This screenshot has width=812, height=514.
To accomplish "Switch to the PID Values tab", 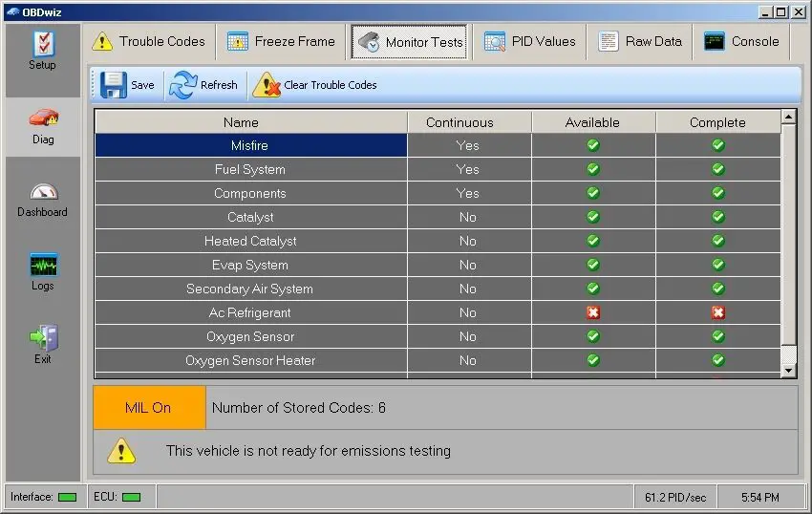I will (x=530, y=42).
